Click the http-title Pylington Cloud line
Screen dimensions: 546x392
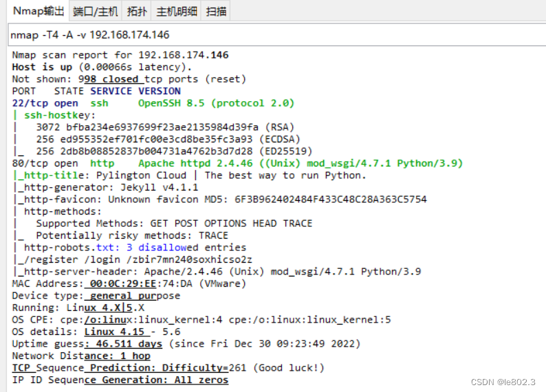point(189,175)
